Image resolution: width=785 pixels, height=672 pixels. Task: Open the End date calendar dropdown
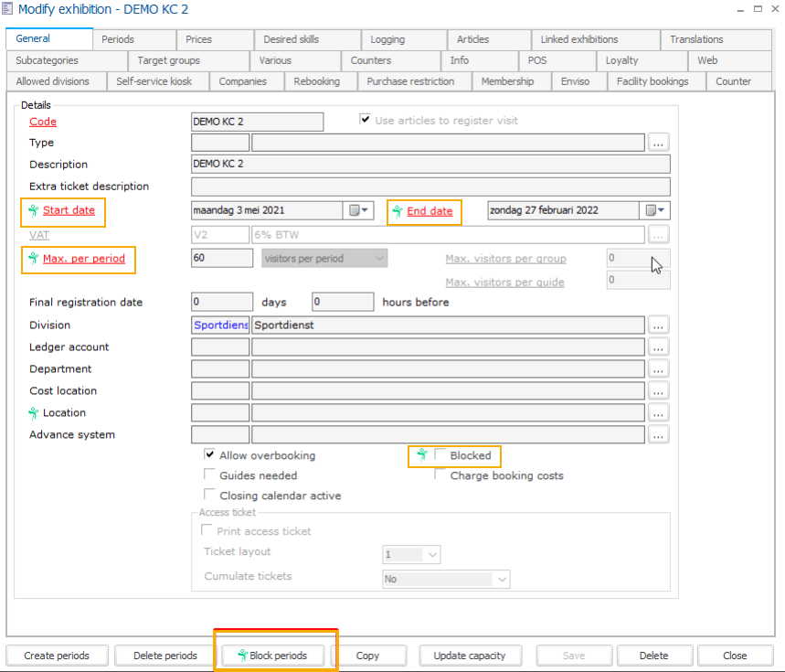656,210
